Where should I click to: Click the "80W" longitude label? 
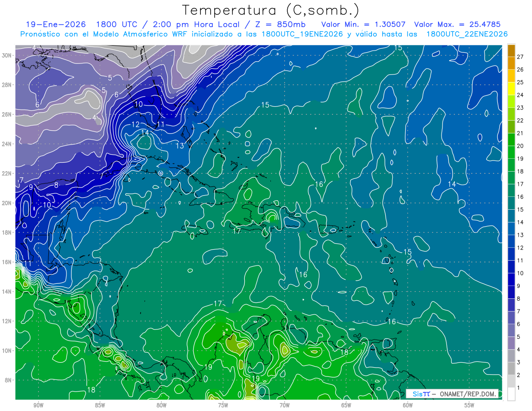(161, 405)
